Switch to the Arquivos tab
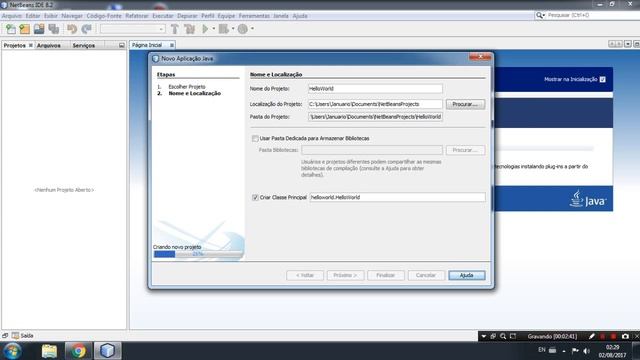640x360 pixels. (x=49, y=45)
